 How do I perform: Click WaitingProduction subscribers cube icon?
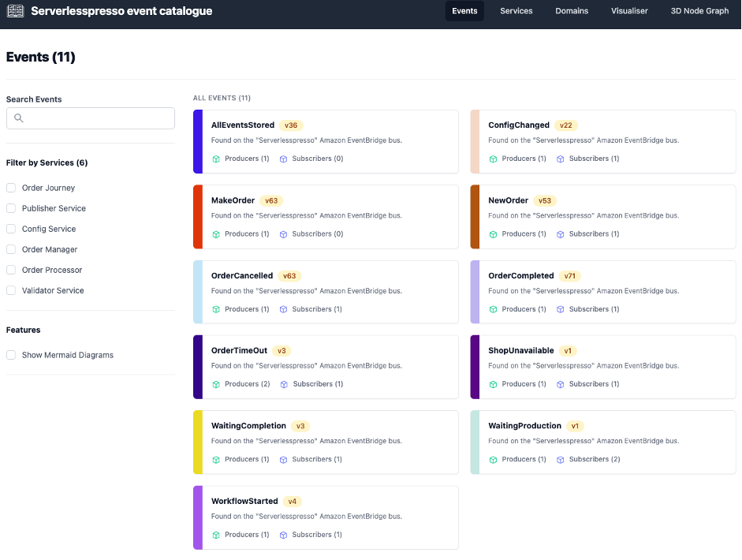pos(561,460)
